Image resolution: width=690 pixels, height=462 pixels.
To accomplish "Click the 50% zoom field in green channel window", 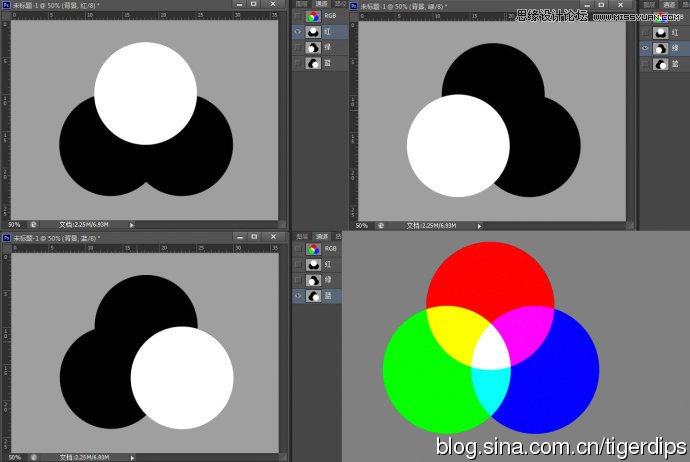I will [x=362, y=225].
